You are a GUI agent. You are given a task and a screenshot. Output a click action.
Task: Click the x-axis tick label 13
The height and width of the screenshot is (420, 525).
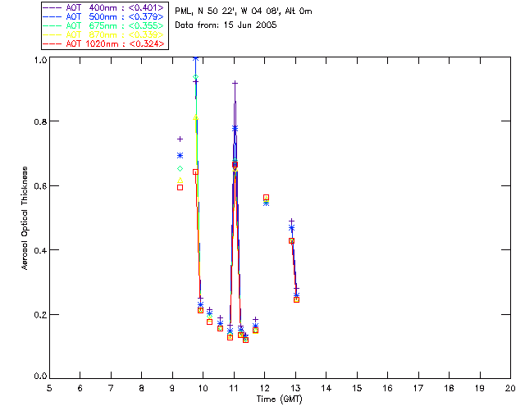(295, 388)
